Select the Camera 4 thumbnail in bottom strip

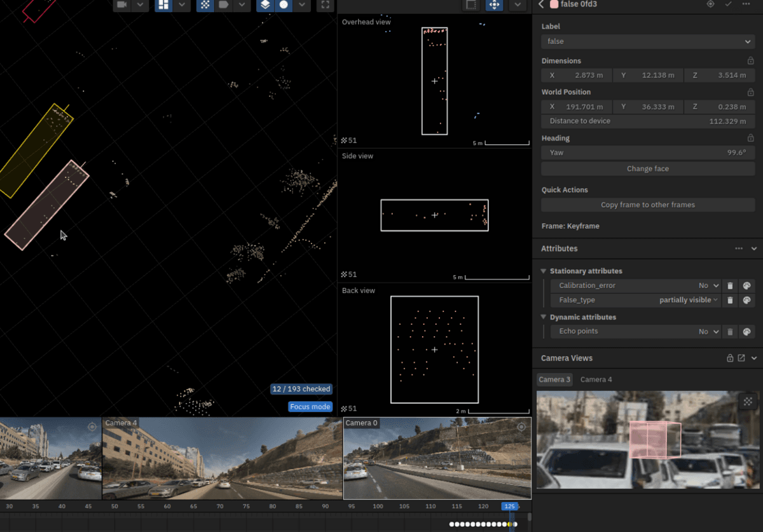tap(223, 458)
